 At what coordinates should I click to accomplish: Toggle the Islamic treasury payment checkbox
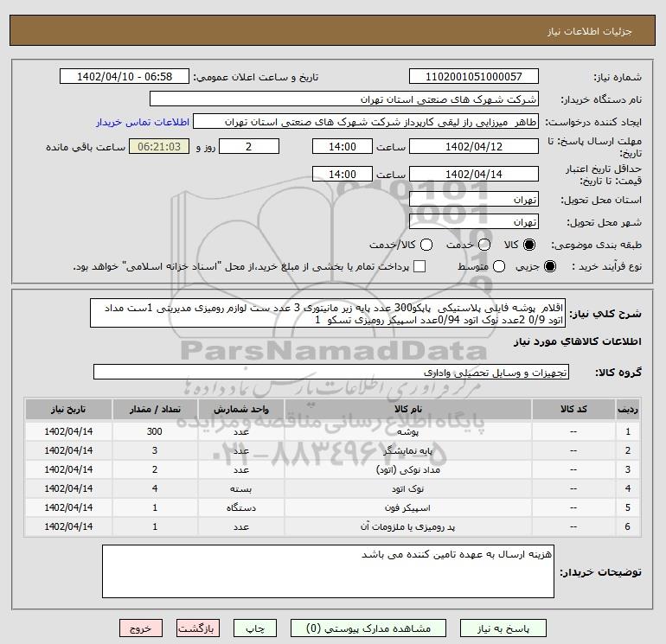(419, 266)
